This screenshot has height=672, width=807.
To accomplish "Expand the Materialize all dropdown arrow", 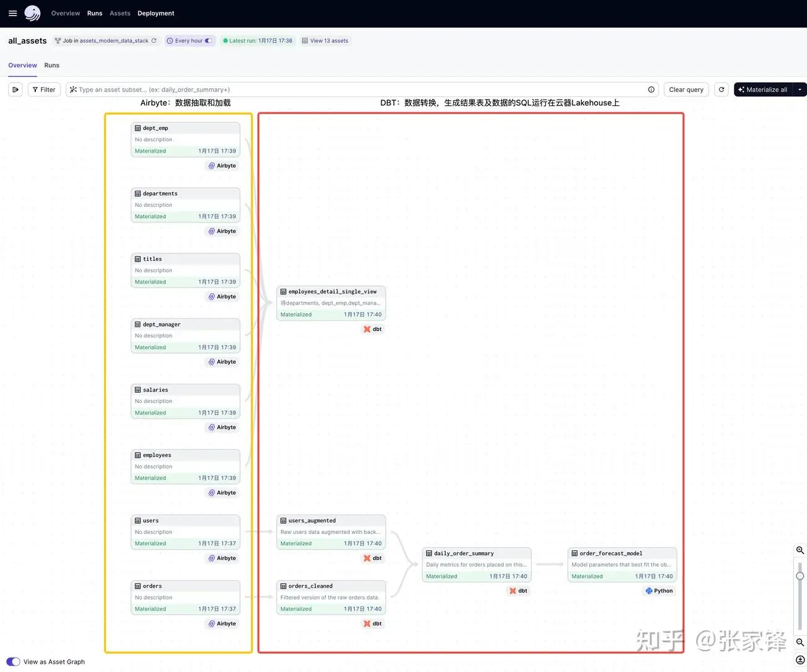I will click(800, 90).
